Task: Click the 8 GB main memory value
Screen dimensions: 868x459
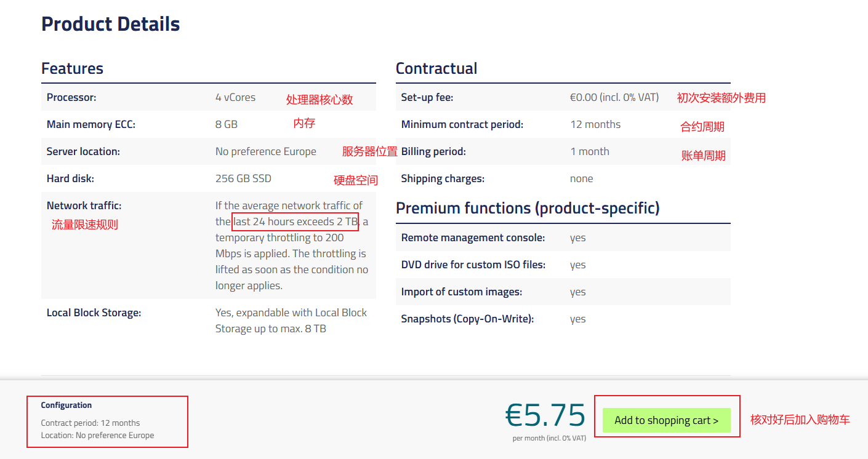Action: [x=226, y=124]
